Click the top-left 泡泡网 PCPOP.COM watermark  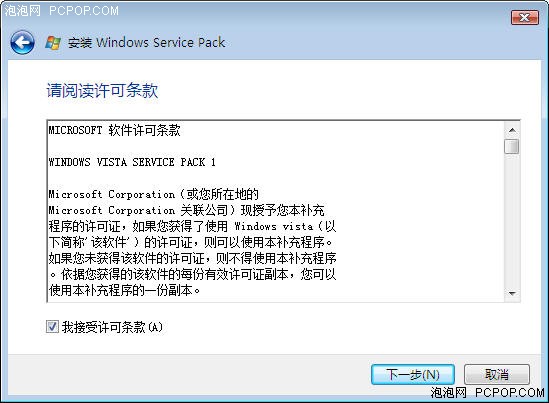pos(61,11)
